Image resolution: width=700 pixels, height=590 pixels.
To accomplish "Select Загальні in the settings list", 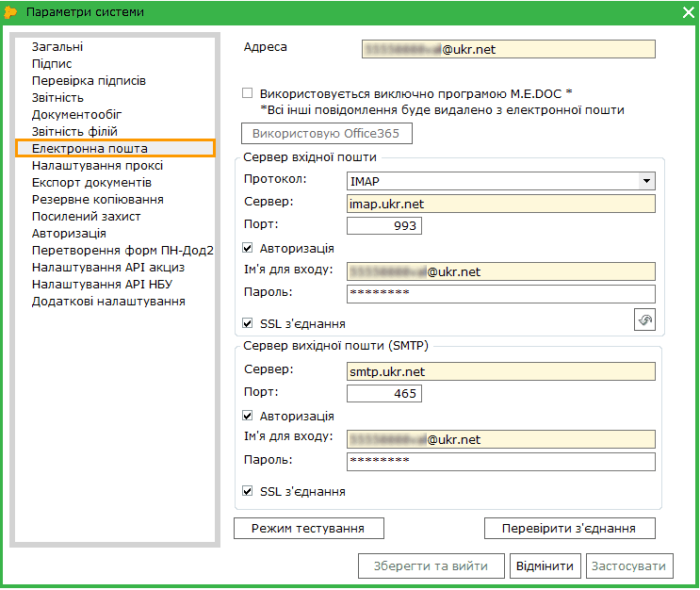I will [57, 46].
